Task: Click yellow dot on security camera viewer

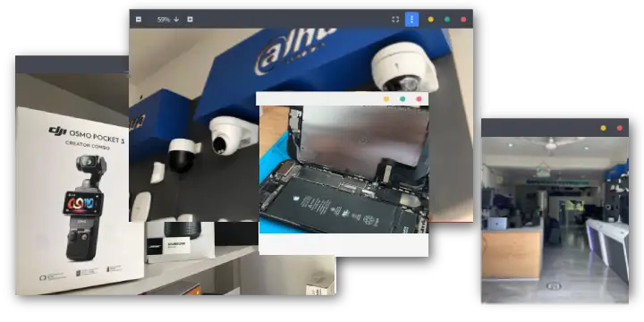Action: pyautogui.click(x=430, y=20)
